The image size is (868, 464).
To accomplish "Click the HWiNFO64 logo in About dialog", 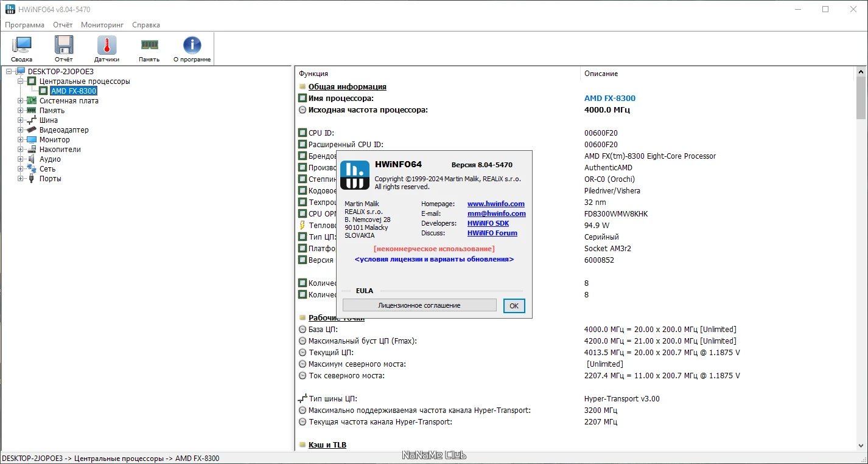I will (x=355, y=175).
